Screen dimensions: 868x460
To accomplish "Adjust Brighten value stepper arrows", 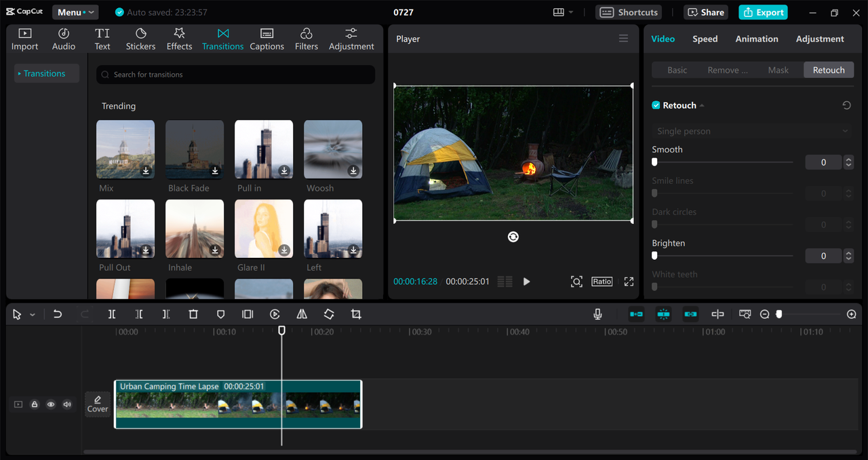I will pyautogui.click(x=848, y=256).
